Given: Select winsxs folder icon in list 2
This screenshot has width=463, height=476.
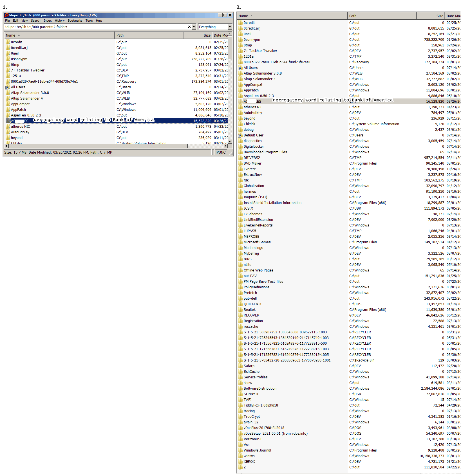Looking at the screenshot, I should pyautogui.click(x=240, y=456).
